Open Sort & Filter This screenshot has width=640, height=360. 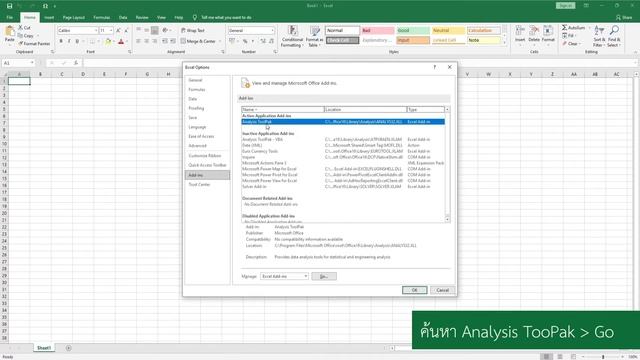pos(599,36)
